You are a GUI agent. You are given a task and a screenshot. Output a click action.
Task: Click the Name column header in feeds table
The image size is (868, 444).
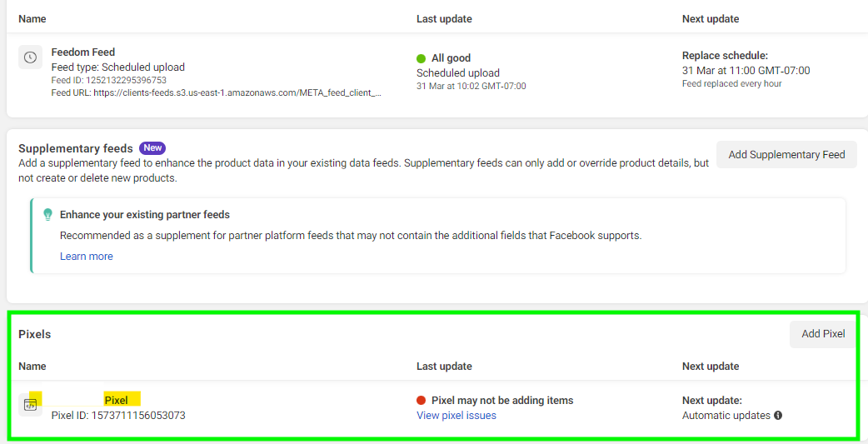tap(32, 19)
